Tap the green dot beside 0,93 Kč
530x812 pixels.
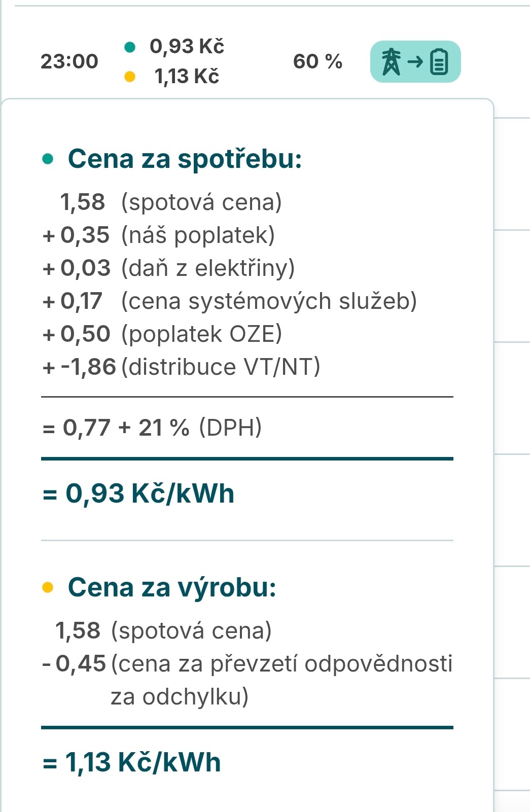(x=130, y=47)
